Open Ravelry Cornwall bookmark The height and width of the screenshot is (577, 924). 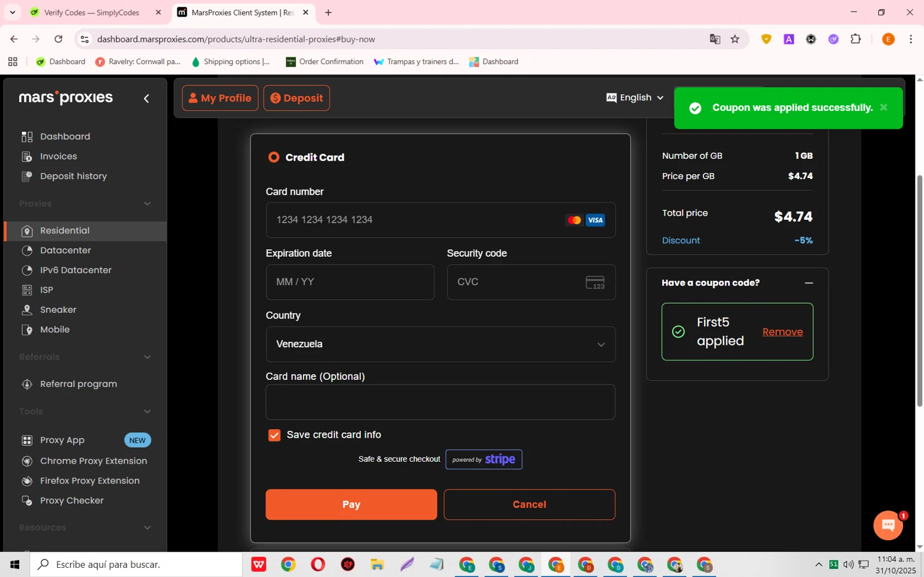pyautogui.click(x=138, y=62)
